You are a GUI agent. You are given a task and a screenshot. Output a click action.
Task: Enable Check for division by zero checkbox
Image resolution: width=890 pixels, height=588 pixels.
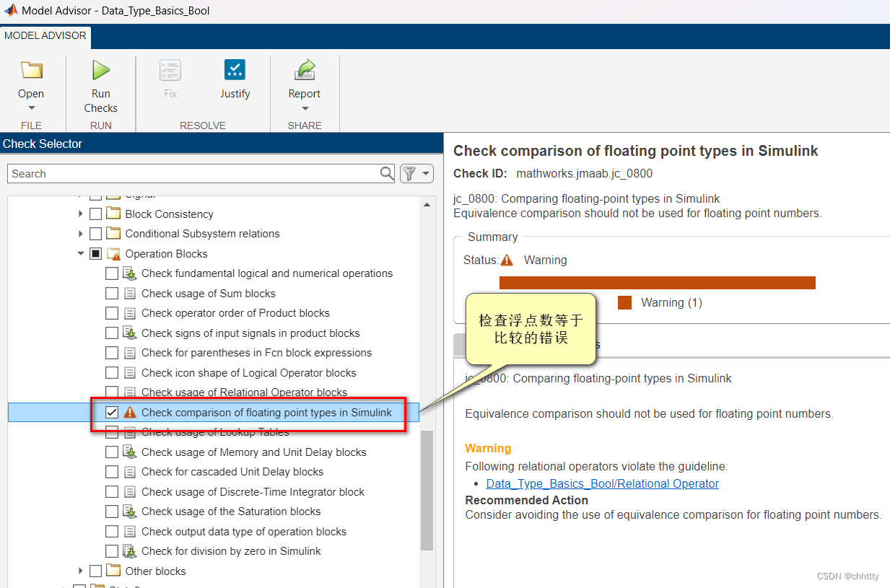112,551
